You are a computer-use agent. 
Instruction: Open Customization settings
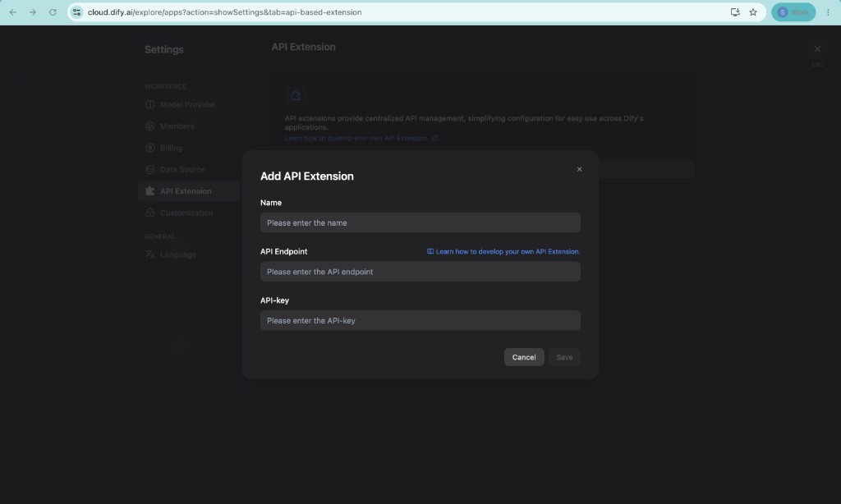(x=186, y=213)
